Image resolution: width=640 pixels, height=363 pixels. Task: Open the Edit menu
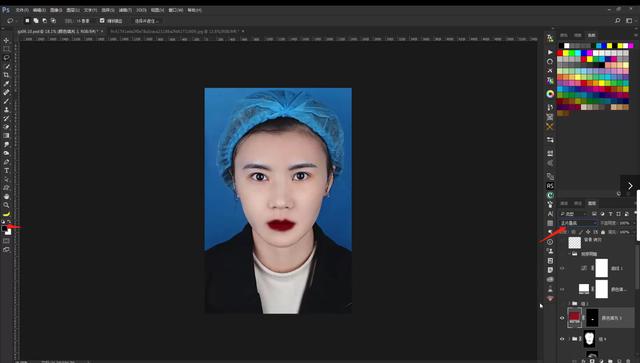pos(39,10)
